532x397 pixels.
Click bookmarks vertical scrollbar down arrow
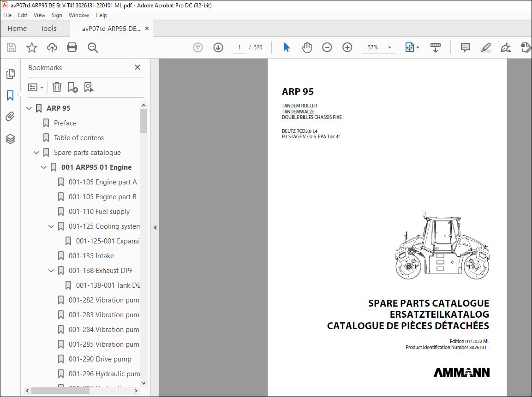[x=143, y=383]
